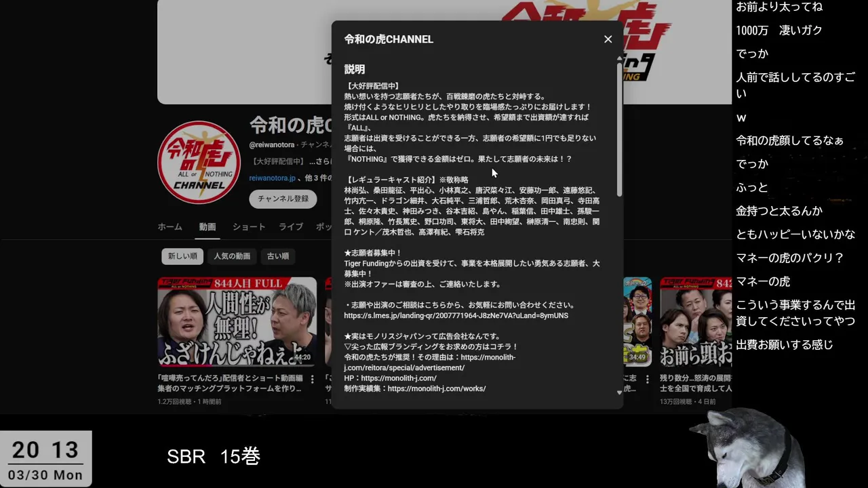
Task: Click the 1.2万回視聴・1時間前 video metadata
Action: pyautogui.click(x=190, y=402)
